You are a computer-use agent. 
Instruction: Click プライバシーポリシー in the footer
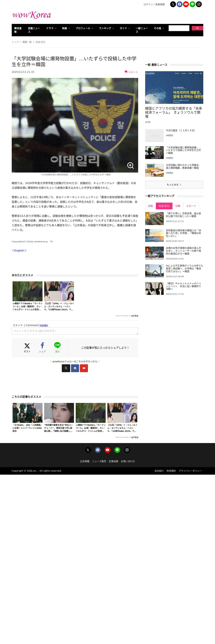[190, 471]
